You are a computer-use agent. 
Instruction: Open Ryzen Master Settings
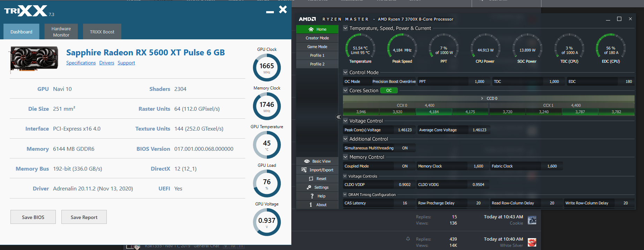click(317, 187)
